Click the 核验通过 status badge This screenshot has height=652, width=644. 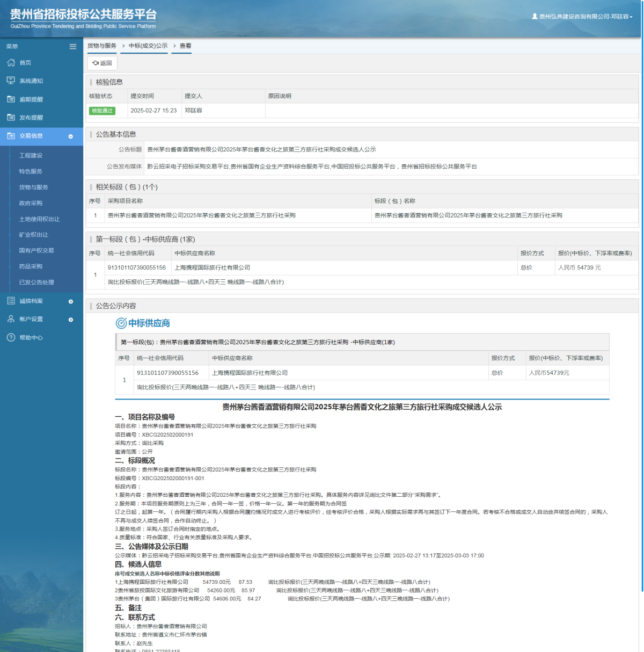102,111
